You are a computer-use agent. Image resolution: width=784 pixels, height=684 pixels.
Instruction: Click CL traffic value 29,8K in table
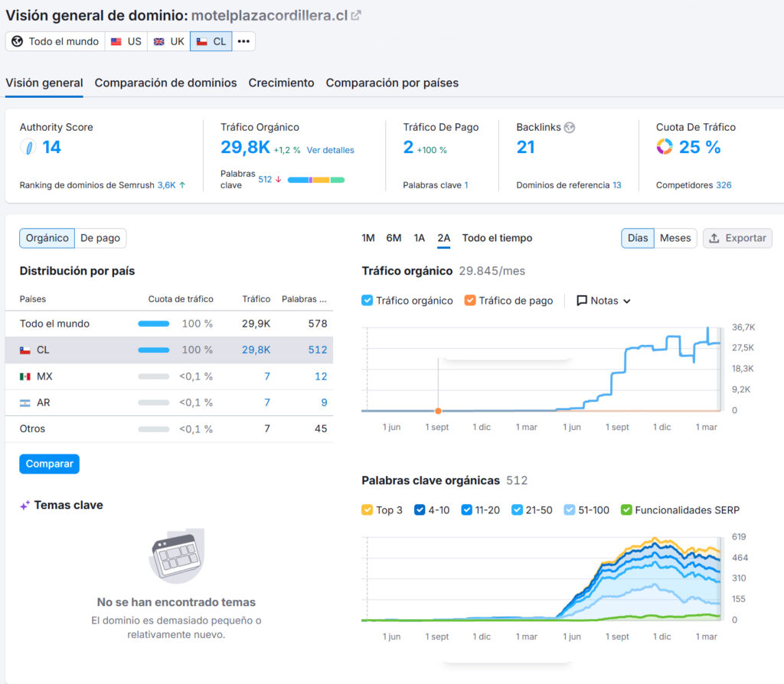pos(256,350)
